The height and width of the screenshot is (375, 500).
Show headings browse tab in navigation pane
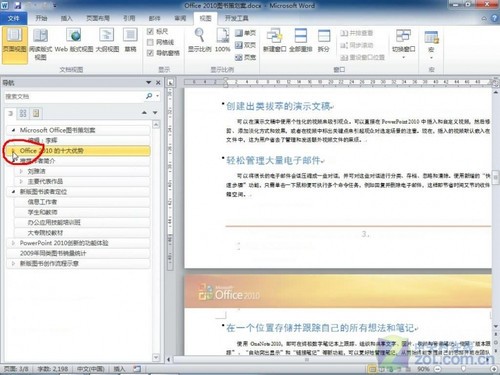pyautogui.click(x=11, y=113)
